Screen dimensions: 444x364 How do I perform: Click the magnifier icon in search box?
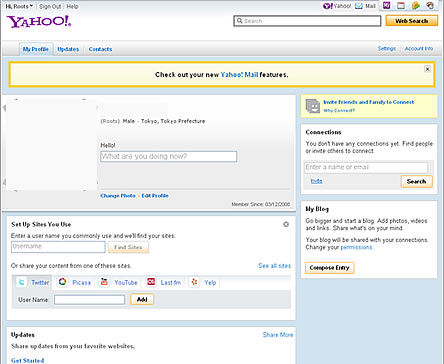pos(239,21)
